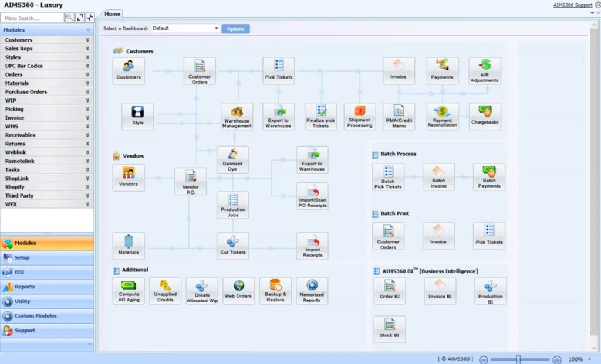Open the Invoice BI icon
The width and height of the screenshot is (601, 364).
click(440, 291)
